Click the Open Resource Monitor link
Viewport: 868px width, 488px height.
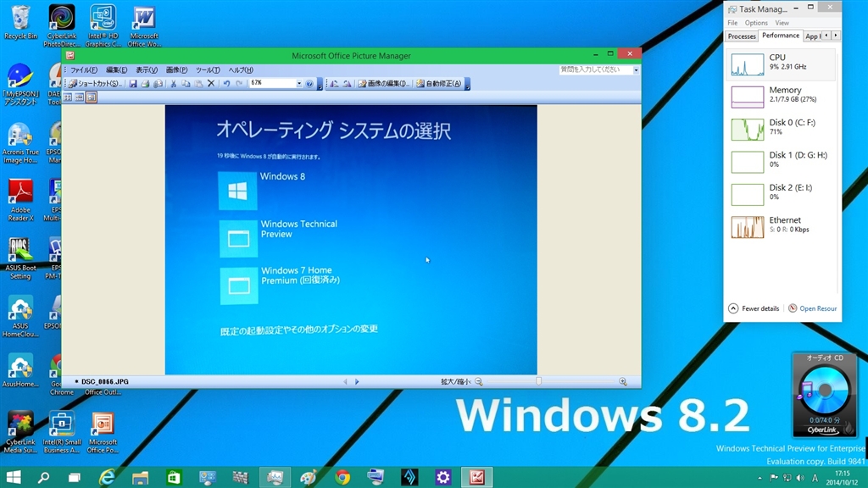[813, 308]
